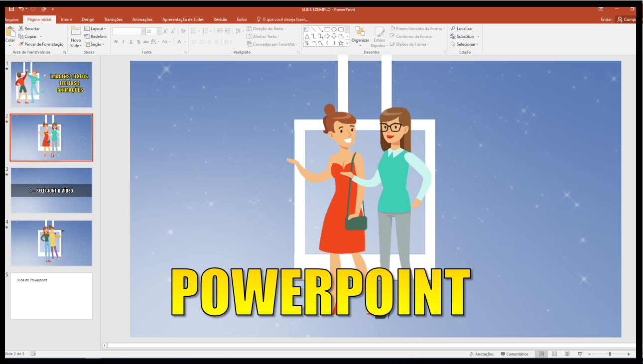Open the Arquivo tab

pyautogui.click(x=11, y=19)
